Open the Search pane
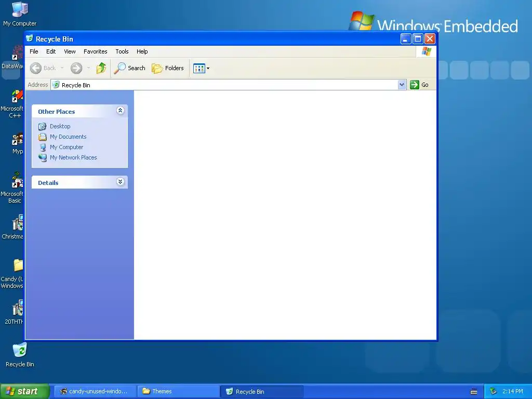 point(129,68)
